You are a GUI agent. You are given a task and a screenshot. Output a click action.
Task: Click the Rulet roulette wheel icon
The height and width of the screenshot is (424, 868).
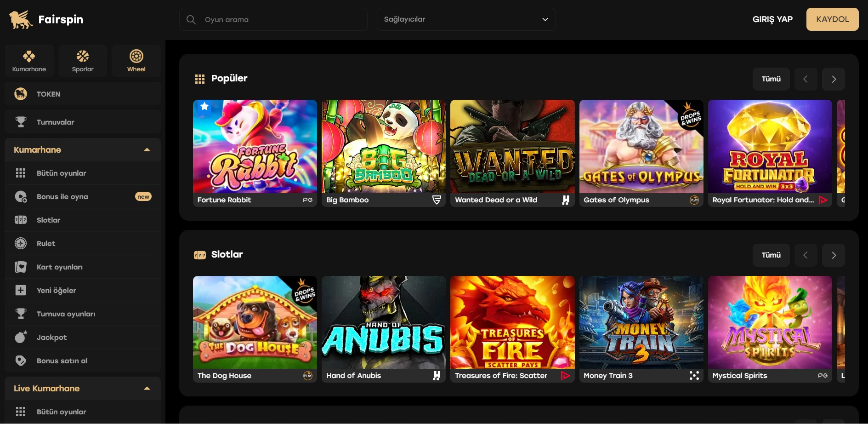click(21, 243)
